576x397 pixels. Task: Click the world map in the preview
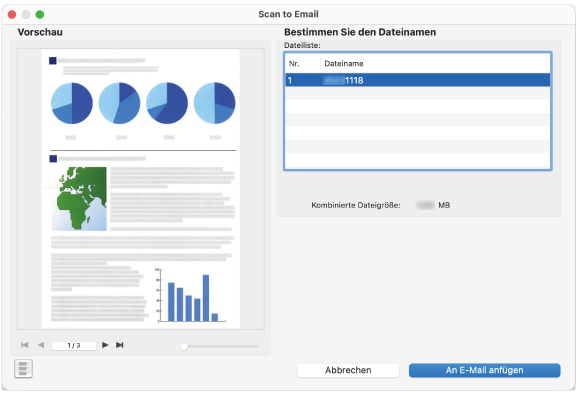pyautogui.click(x=79, y=199)
